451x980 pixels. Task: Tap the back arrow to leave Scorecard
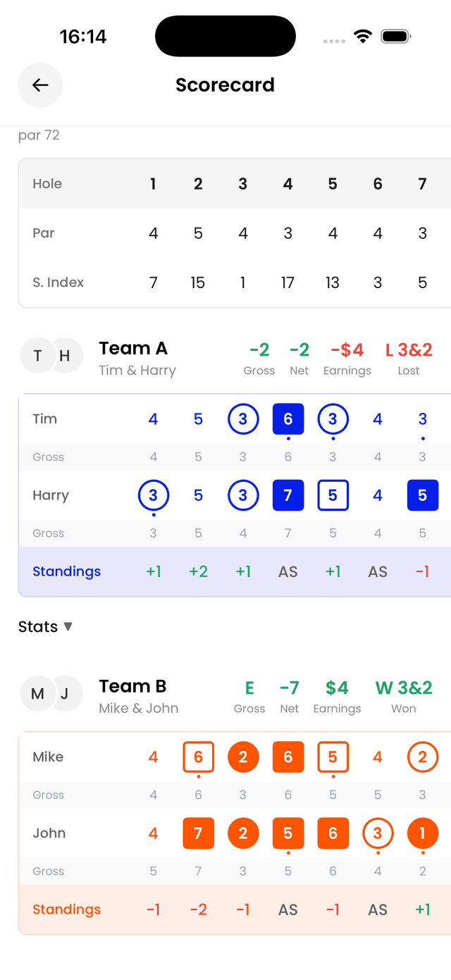pos(40,85)
